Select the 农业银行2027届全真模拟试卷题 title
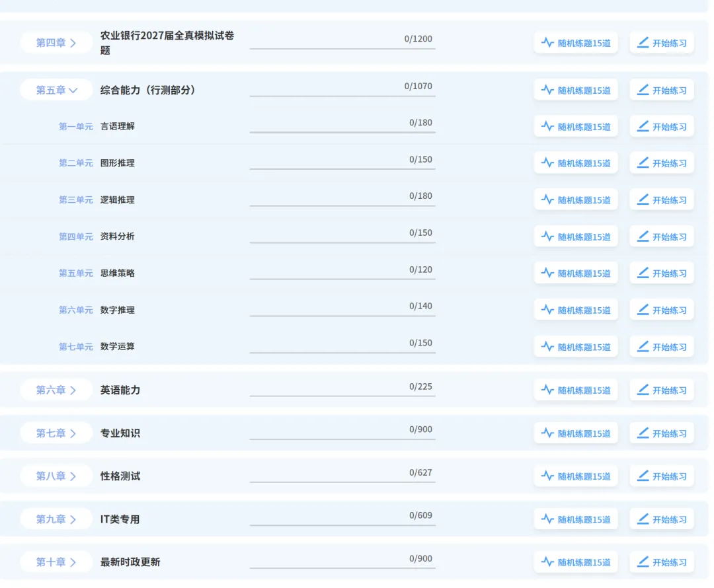Image resolution: width=714 pixels, height=588 pixels. pyautogui.click(x=167, y=43)
